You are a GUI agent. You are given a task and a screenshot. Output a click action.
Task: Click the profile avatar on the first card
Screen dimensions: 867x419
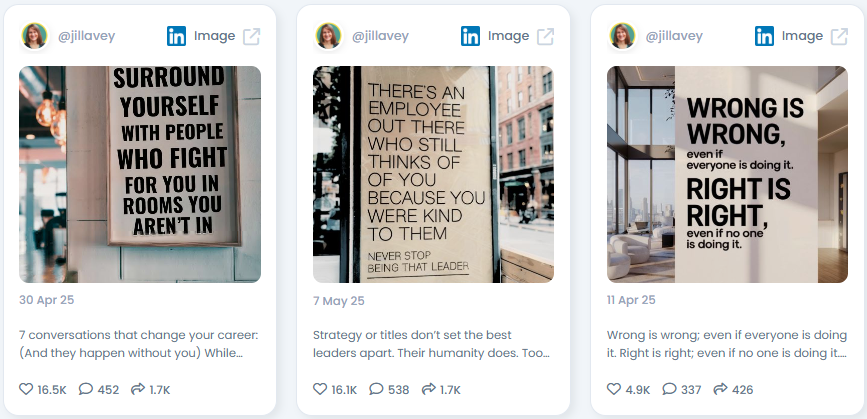(x=34, y=36)
